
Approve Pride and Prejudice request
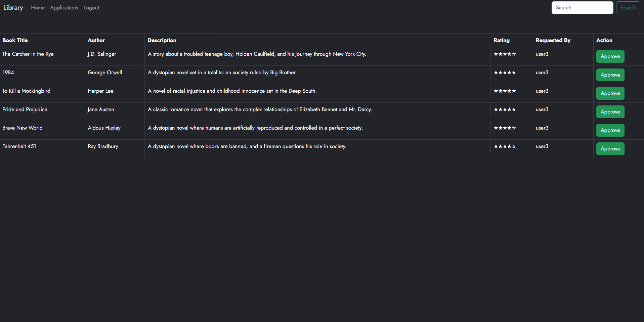click(610, 112)
